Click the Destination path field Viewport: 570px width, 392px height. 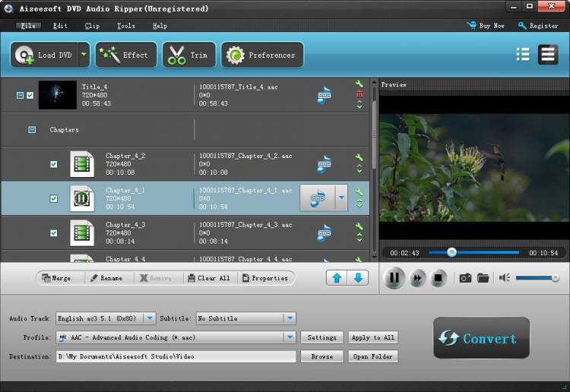click(176, 356)
